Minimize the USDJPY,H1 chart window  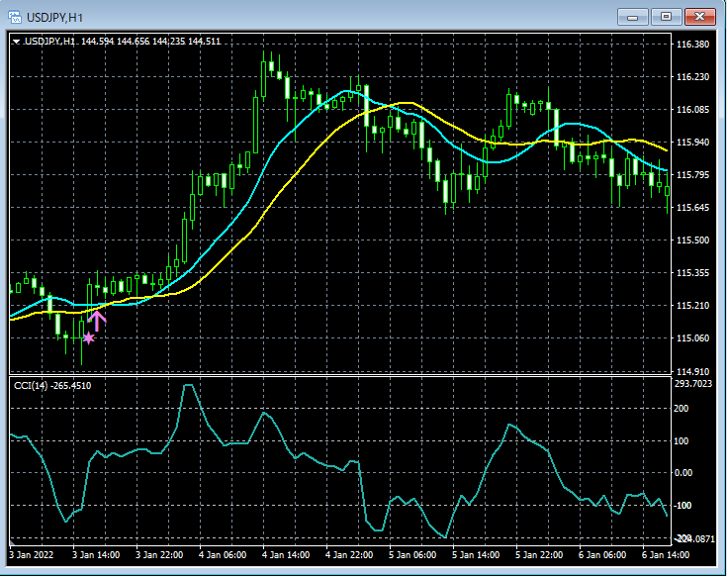[x=634, y=16]
